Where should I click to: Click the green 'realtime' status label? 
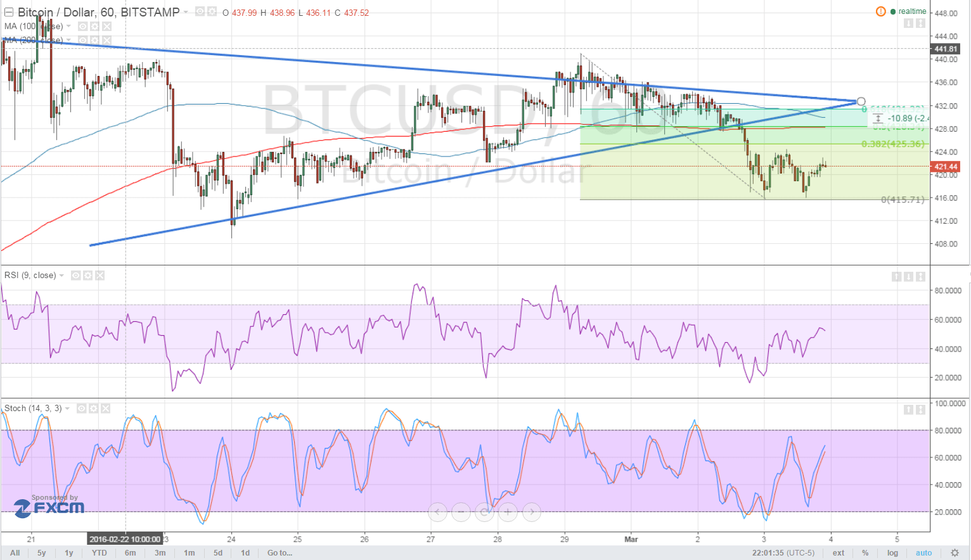(912, 11)
